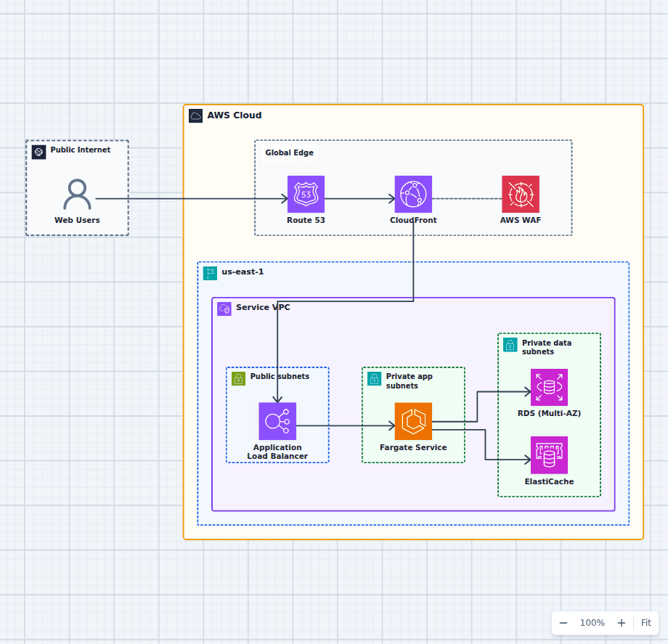
Task: Click the Web Users caption
Action: 77,220
